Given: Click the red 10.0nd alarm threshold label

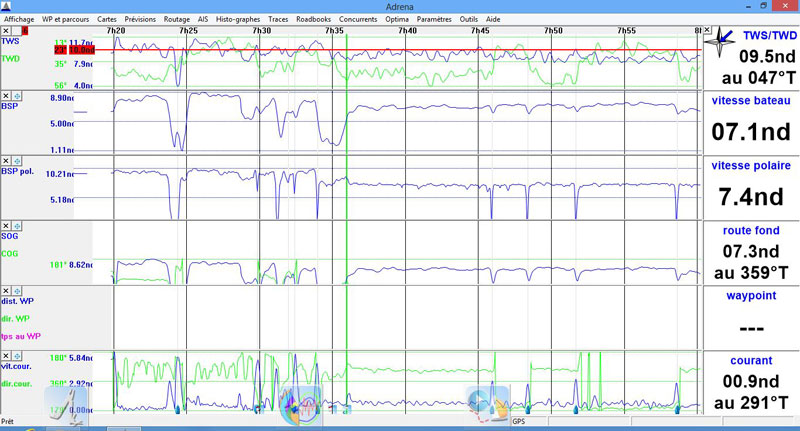Looking at the screenshot, I should tap(82, 50).
